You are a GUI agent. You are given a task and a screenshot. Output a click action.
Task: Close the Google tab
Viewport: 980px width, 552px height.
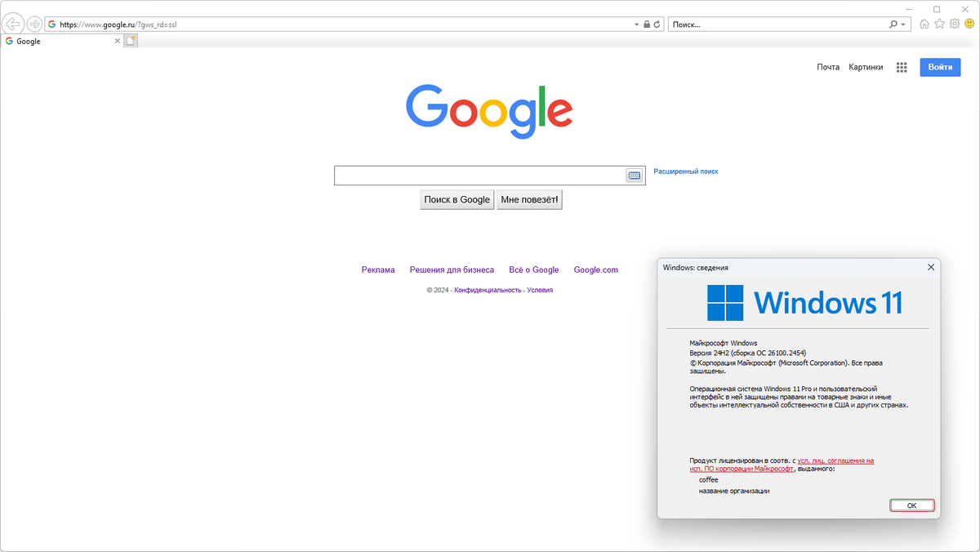[118, 41]
